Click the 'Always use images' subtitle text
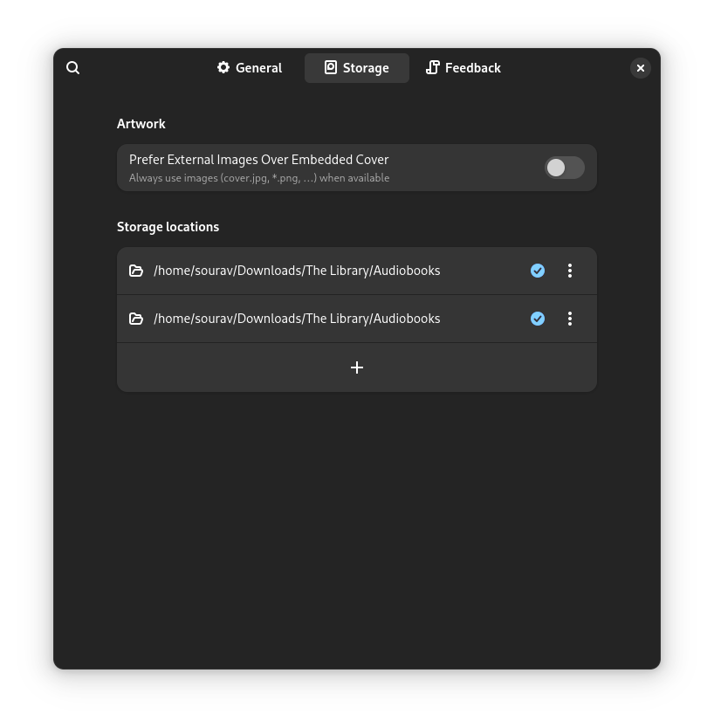Image resolution: width=714 pixels, height=728 pixels. pyautogui.click(x=258, y=178)
